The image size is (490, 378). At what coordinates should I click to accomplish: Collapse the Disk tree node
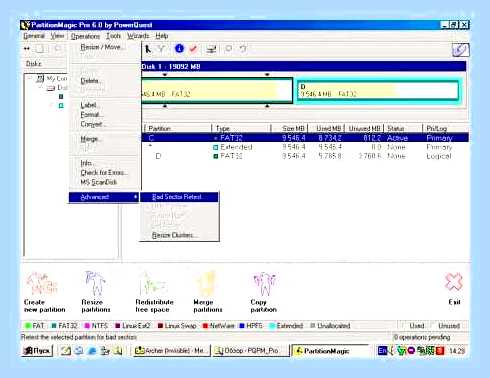click(41, 88)
